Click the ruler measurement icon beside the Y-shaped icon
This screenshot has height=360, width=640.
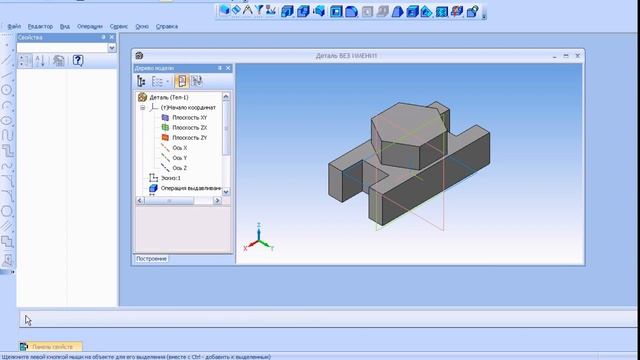270,11
